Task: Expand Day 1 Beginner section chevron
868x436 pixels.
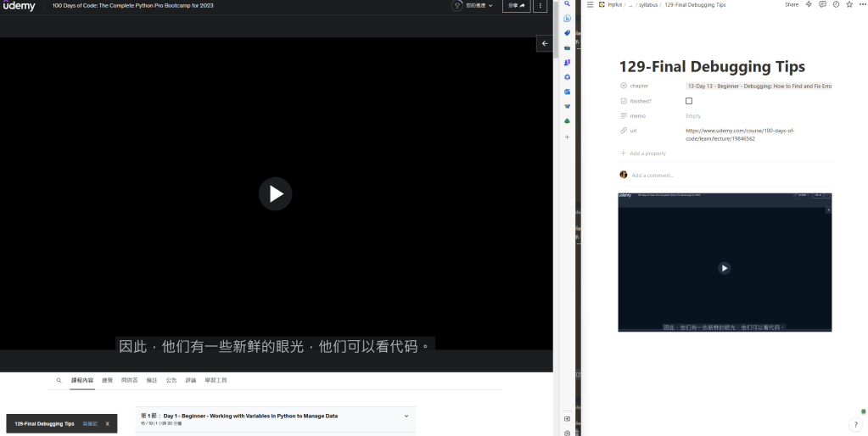Action: point(406,416)
